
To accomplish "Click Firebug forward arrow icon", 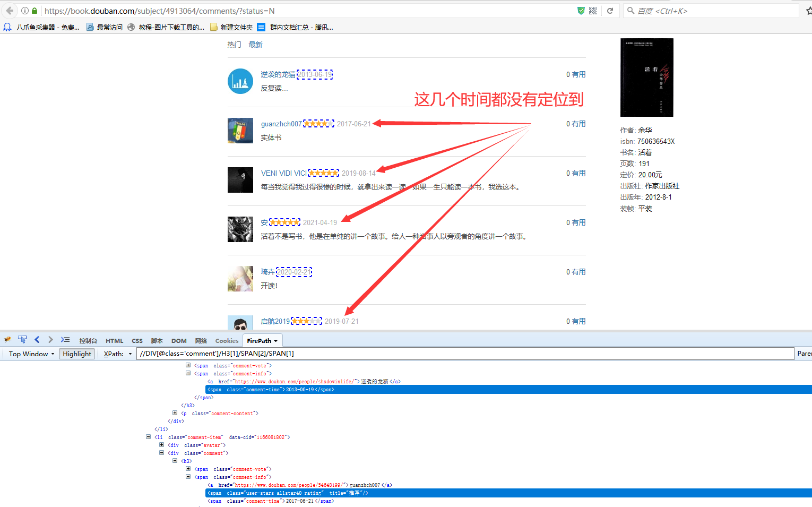I will tap(50, 340).
